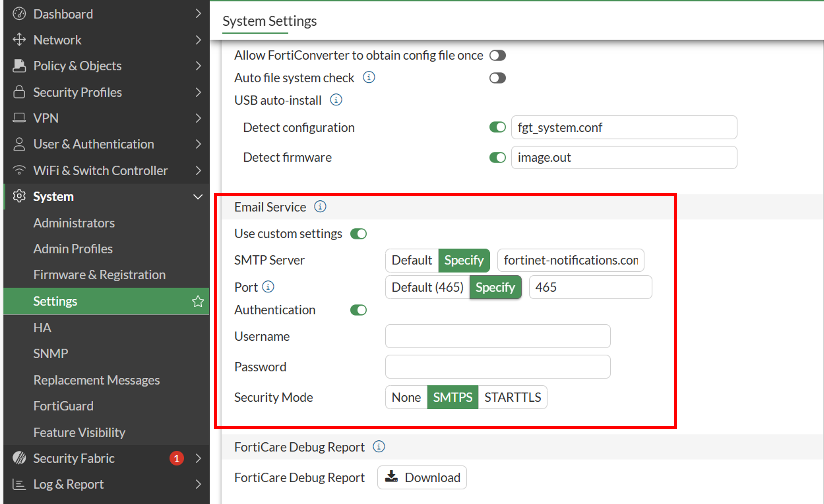Collapse the System menu chevron
The height and width of the screenshot is (504, 824).
pos(198,196)
